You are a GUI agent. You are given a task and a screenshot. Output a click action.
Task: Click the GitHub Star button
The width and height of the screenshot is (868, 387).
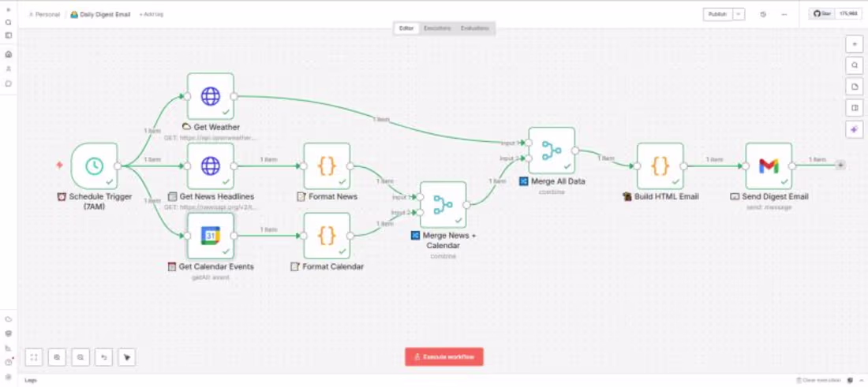click(x=822, y=14)
